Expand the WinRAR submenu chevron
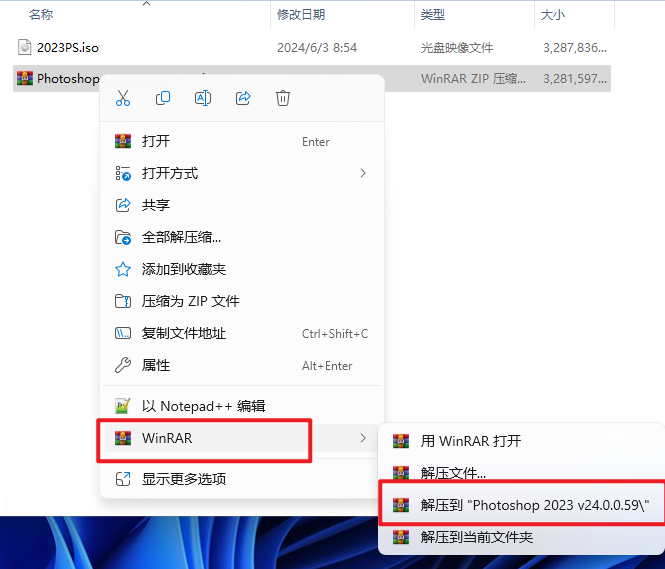The image size is (665, 569). (363, 438)
